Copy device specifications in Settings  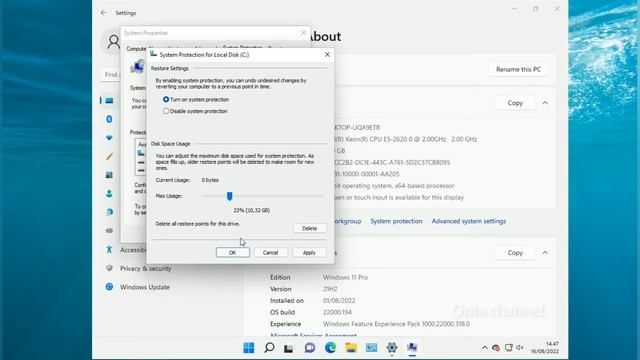(515, 103)
